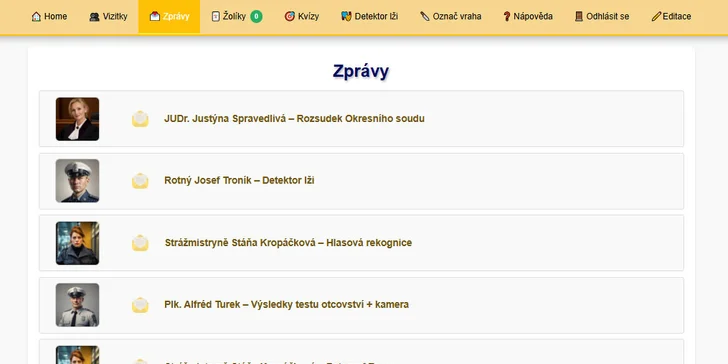Click the Žolíky card icon
This screenshot has width=728, height=364.
[x=215, y=16]
